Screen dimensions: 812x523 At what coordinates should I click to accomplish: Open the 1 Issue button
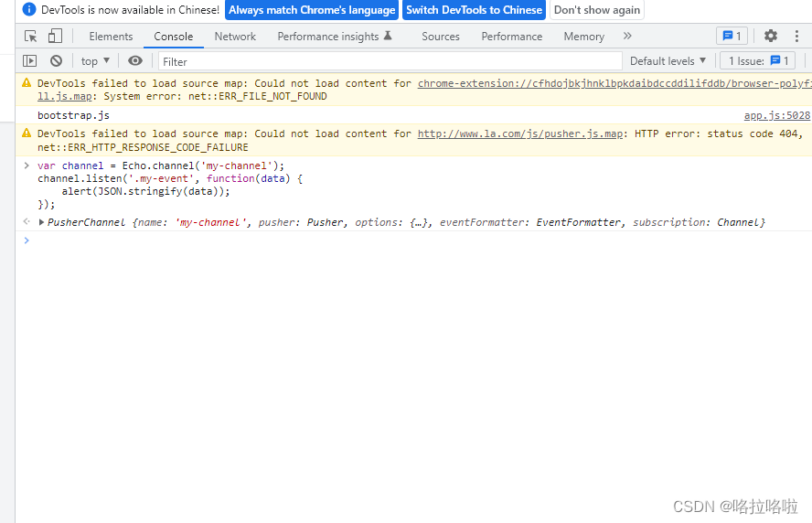coord(758,61)
